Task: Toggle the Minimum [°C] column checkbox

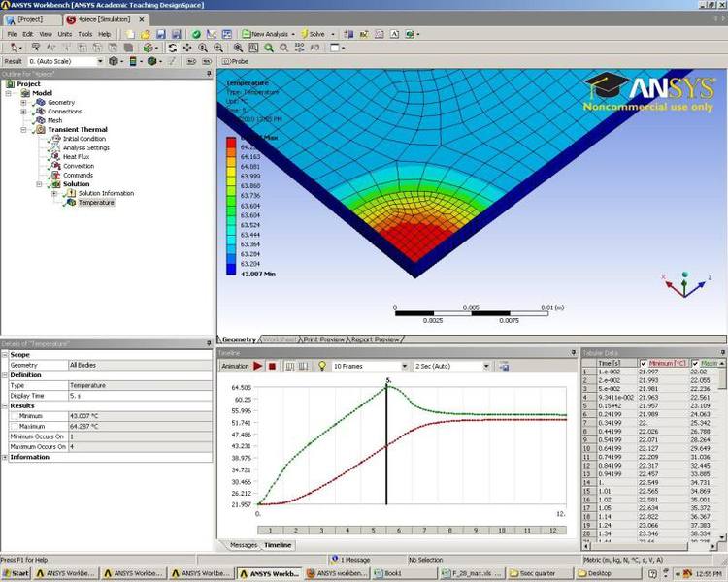Action: click(x=643, y=363)
